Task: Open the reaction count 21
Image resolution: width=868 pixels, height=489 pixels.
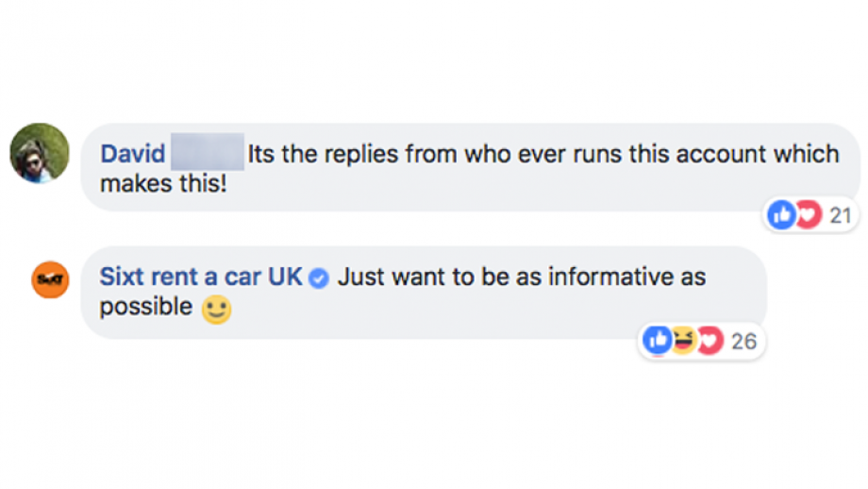Action: coord(841,215)
